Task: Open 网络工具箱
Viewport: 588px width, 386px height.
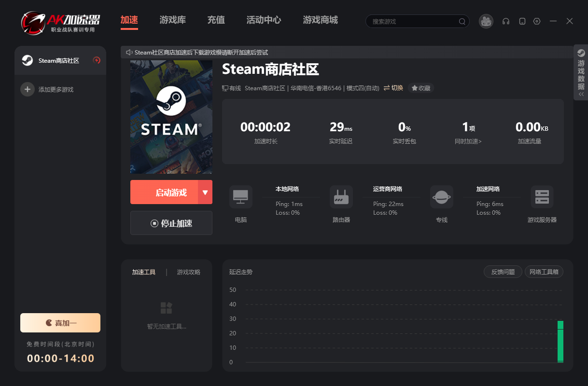Action: tap(544, 272)
